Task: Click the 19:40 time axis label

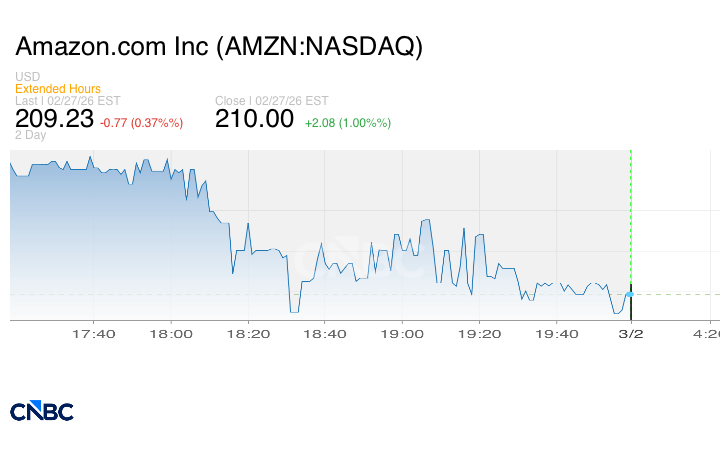Action: tap(556, 334)
